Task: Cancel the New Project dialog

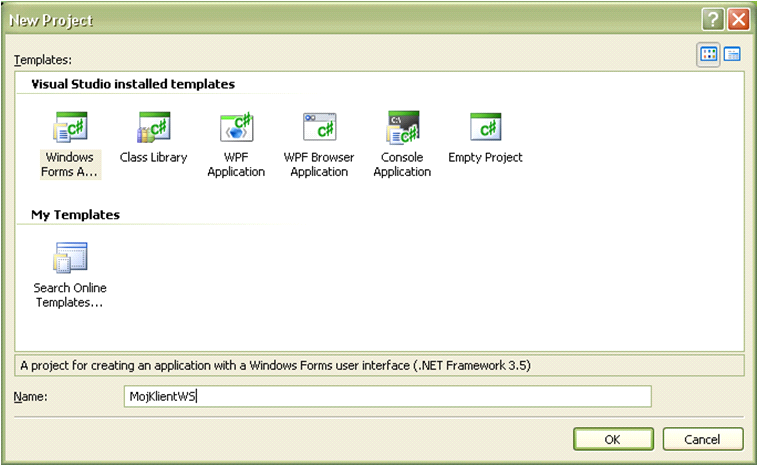Action: (702, 439)
